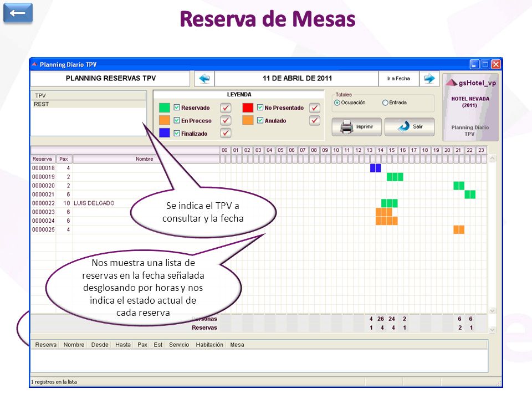Screen dimensions: 532x399
Task: Click the green Reservado color swatch
Action: pos(164,108)
